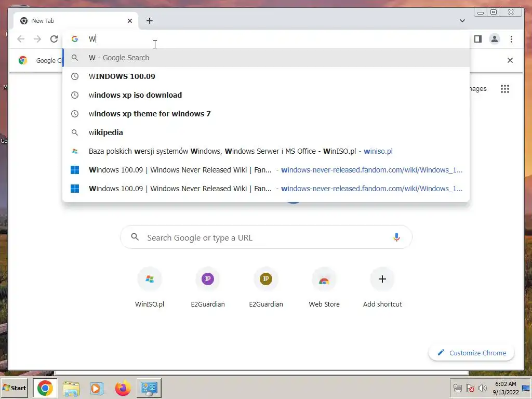Open the purple E2Guardian shortcut

click(x=208, y=287)
